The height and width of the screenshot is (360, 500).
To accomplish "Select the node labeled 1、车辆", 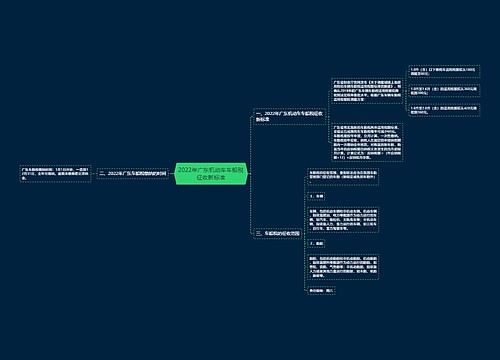I will coord(316,196).
